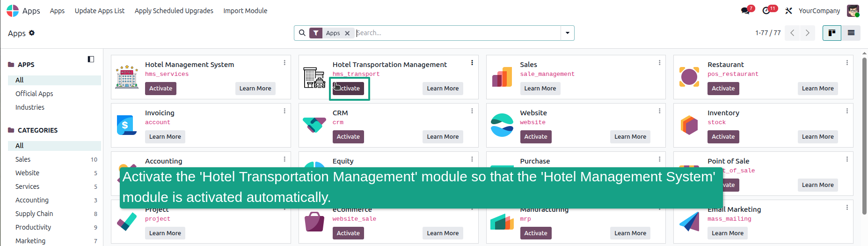Open Hotel Transportation Management card options menu
Screen dimensions: 868x246
472,63
